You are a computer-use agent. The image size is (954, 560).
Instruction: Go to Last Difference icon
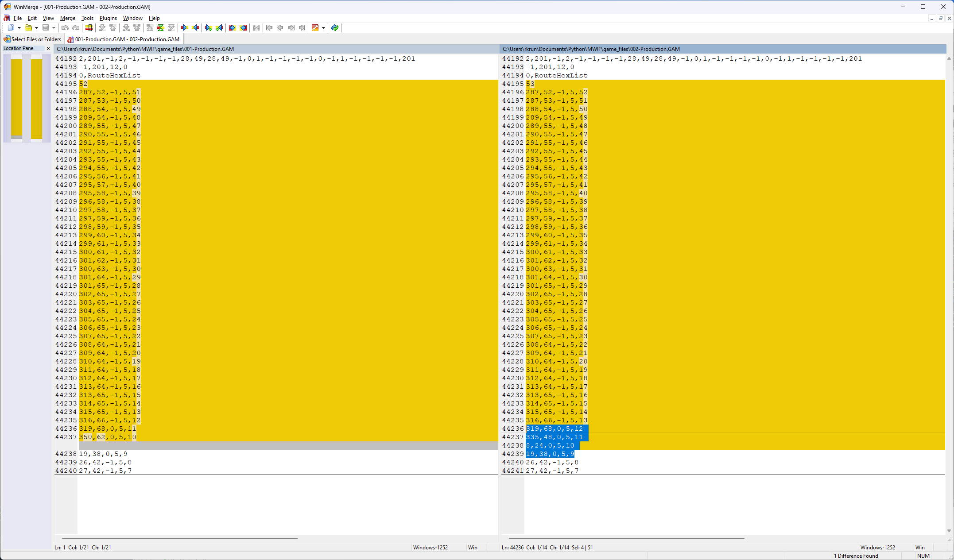[171, 28]
